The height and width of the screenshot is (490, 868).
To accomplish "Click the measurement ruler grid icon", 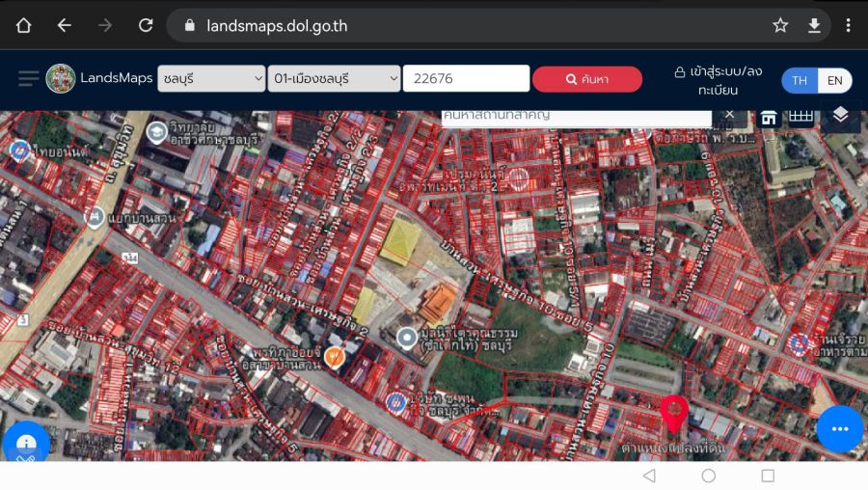I will click(x=800, y=117).
